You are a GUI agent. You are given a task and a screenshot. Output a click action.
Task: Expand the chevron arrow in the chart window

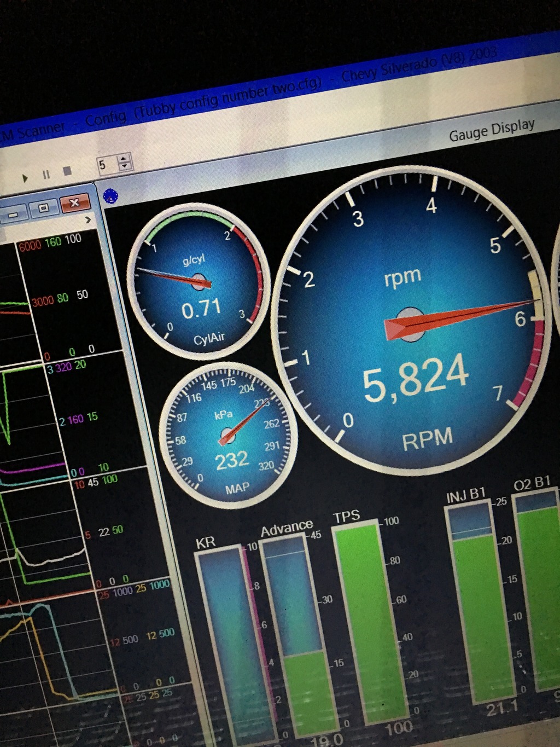click(87, 220)
